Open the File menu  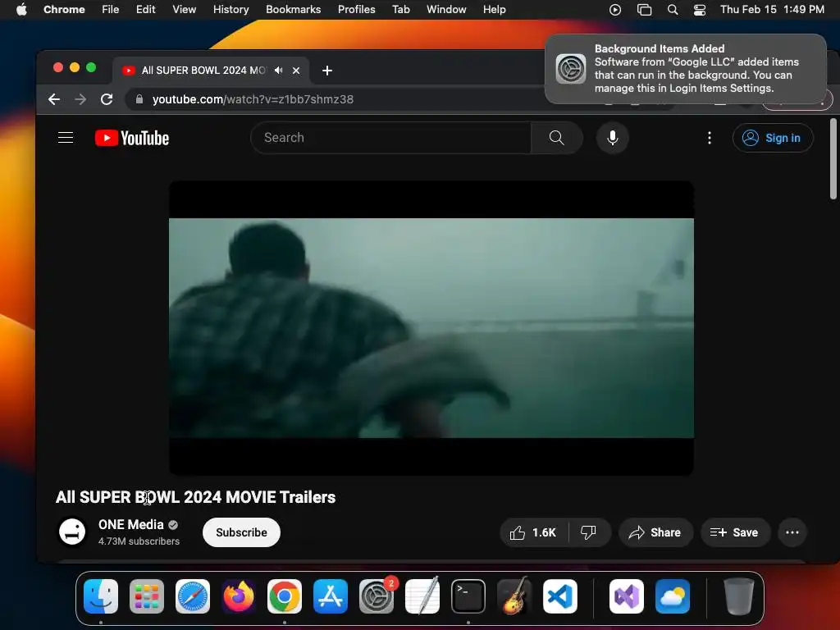pos(111,9)
